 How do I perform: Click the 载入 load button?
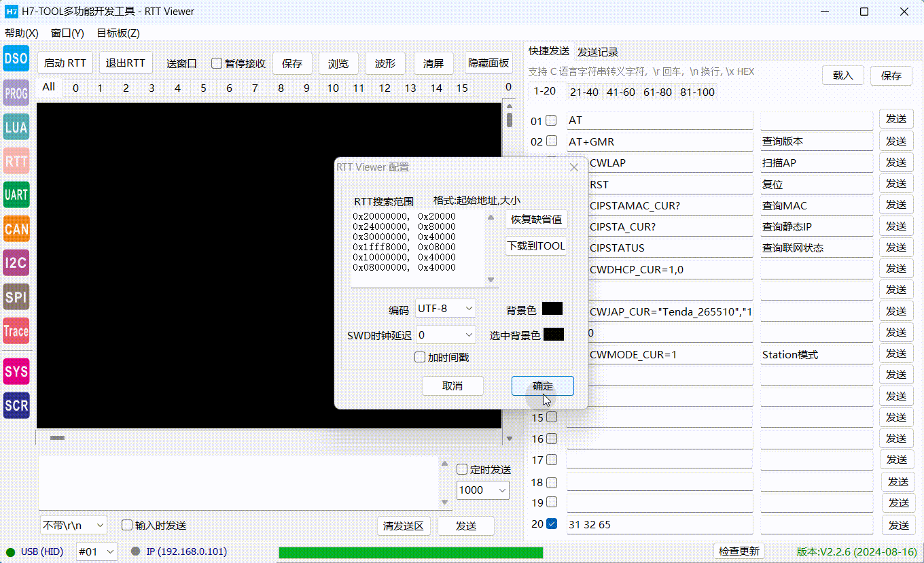click(x=843, y=75)
